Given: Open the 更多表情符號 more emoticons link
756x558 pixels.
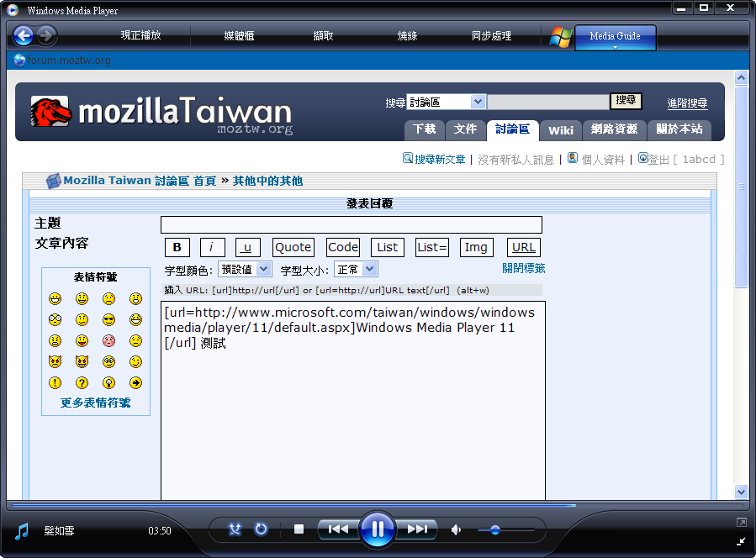Looking at the screenshot, I should coord(96,403).
